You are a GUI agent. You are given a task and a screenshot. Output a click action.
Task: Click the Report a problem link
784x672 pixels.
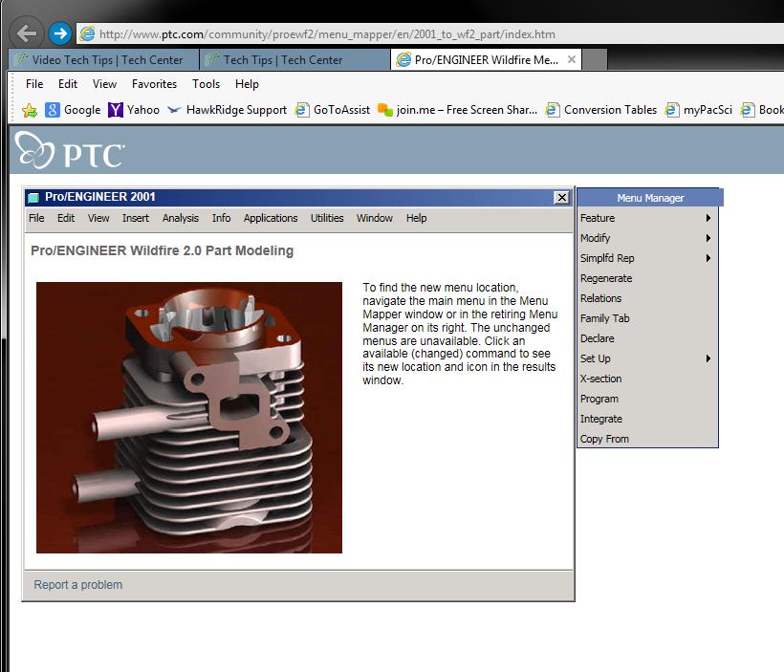click(x=78, y=584)
